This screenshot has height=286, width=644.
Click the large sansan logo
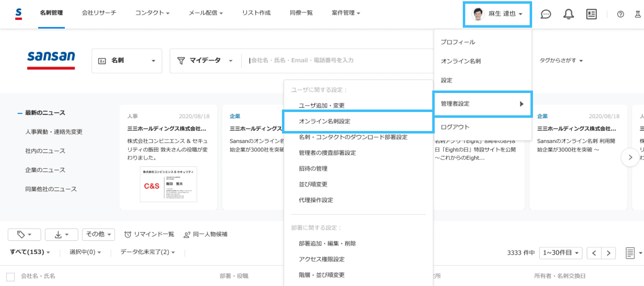point(51,60)
